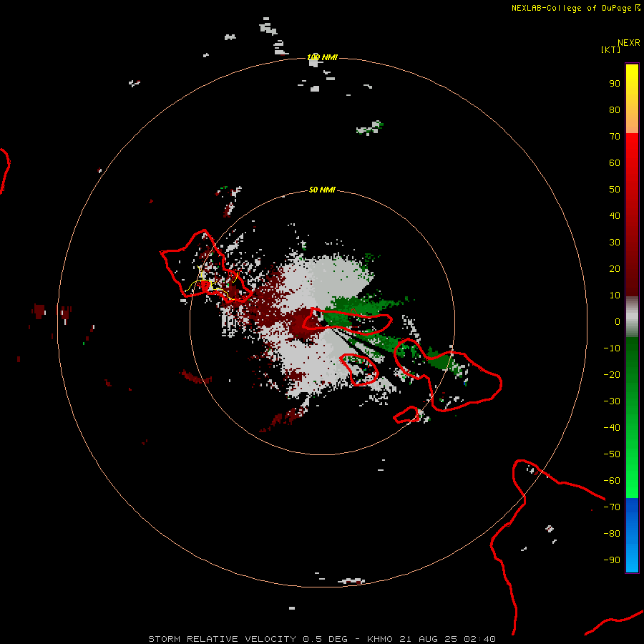
Task: Click the -70 value on velocity scale
Action: pos(612,507)
